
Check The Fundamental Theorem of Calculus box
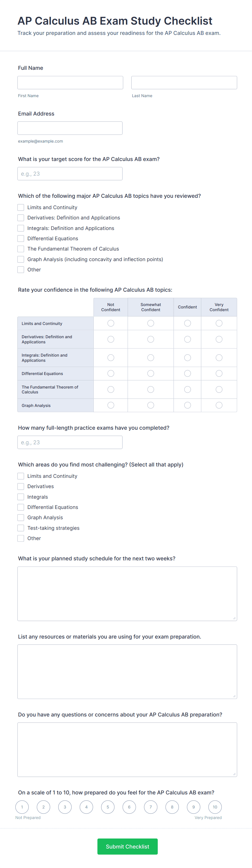21,249
